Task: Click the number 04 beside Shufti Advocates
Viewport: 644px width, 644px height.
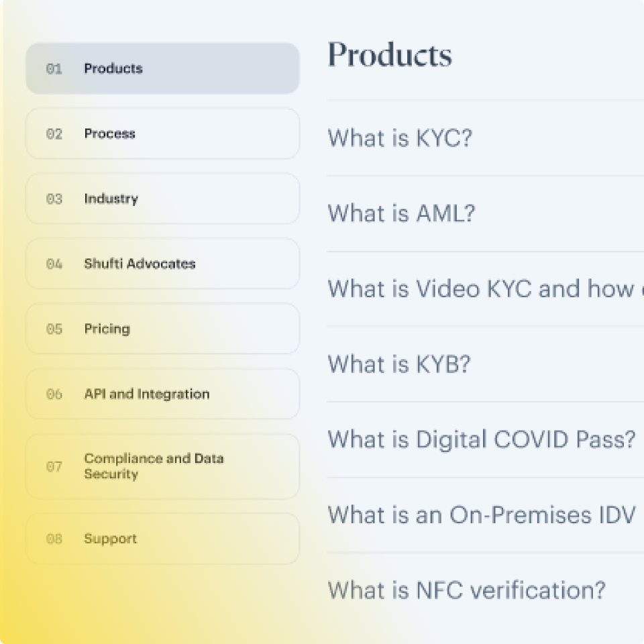Action: click(54, 264)
